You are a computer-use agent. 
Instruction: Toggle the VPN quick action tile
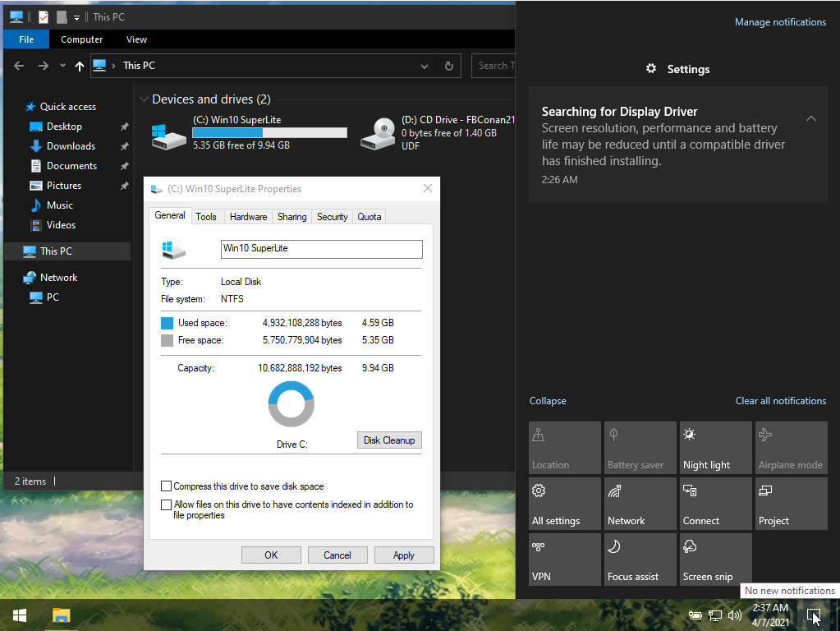click(565, 560)
